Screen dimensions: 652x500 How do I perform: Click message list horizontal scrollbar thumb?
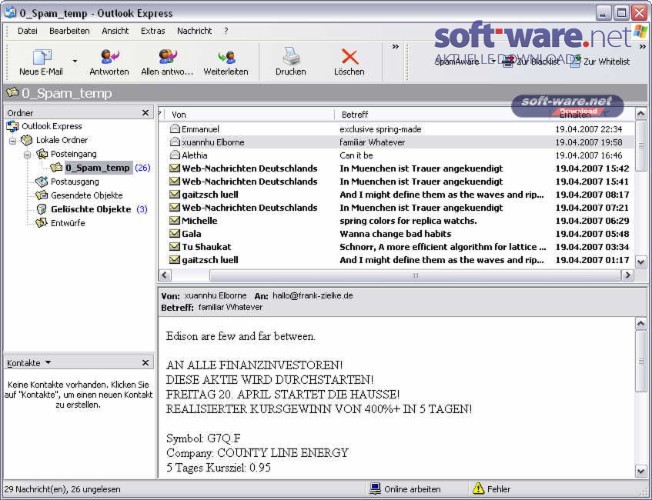(415, 275)
